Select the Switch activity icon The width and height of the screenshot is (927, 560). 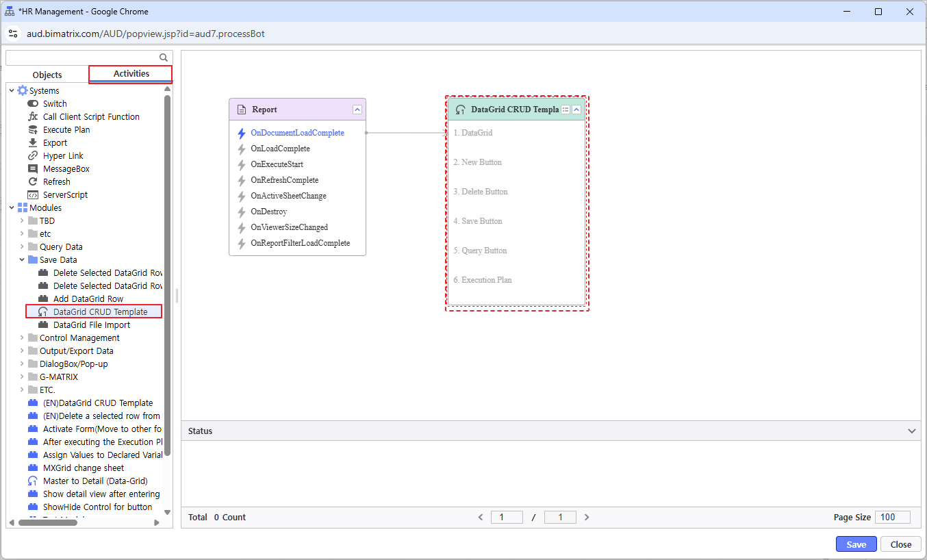(x=33, y=104)
